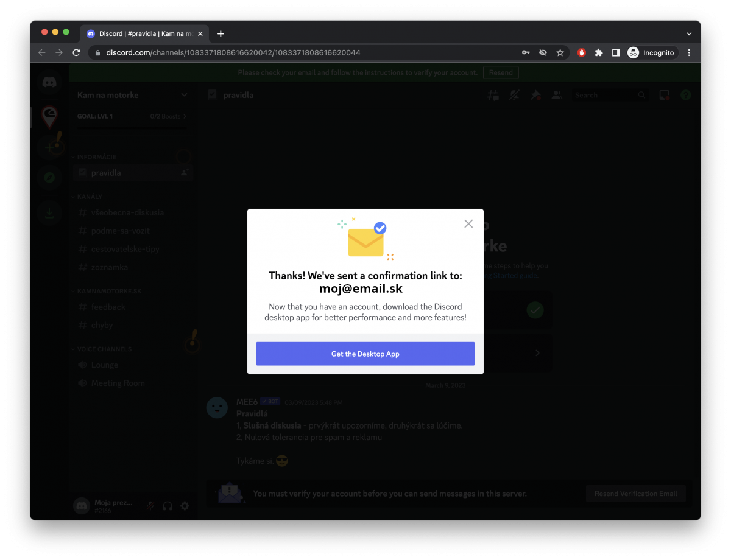Open saved passwords key icon in address bar

pos(526,52)
